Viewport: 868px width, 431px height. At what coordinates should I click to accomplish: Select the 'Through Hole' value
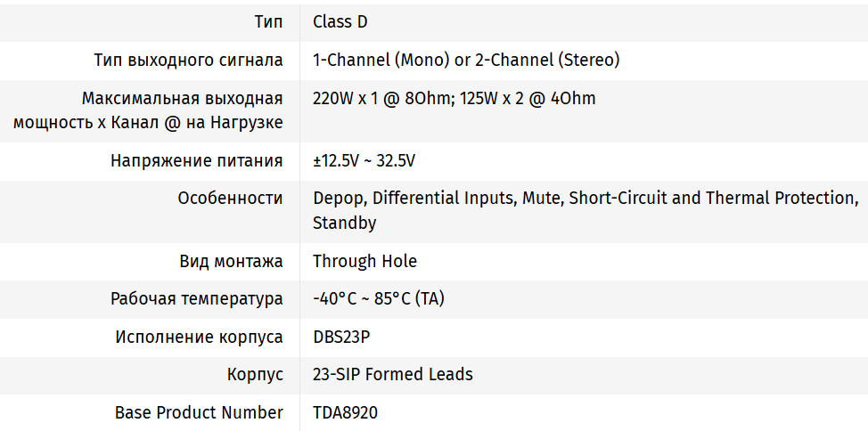[x=364, y=261]
